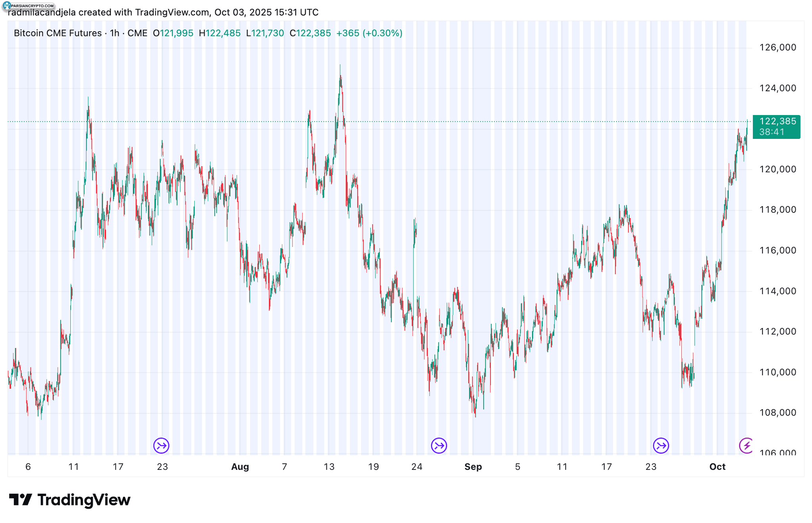Click the ParsianCrypto watermark logo in corner
Screen dimensions: 812x523
click(29, 6)
